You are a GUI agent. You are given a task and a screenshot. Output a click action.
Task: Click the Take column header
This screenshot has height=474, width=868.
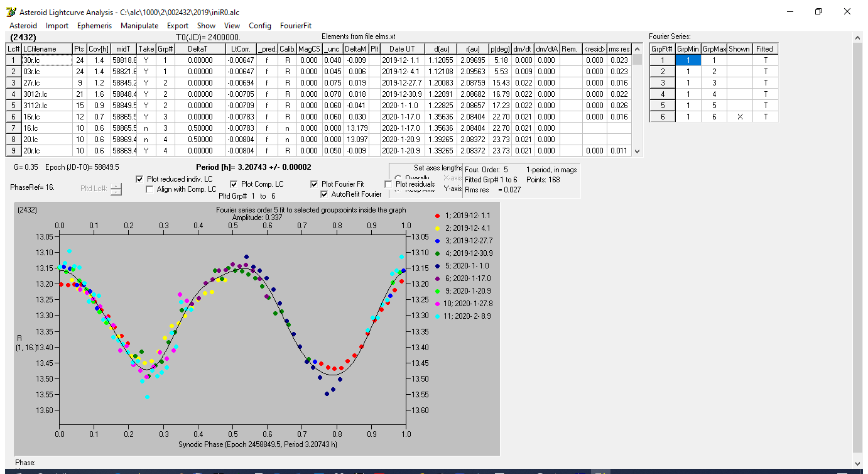pos(146,49)
